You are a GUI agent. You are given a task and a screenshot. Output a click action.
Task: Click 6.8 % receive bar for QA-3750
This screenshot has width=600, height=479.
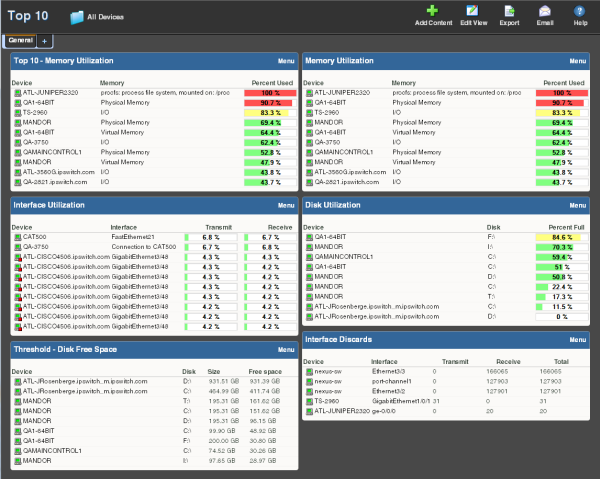tap(270, 248)
